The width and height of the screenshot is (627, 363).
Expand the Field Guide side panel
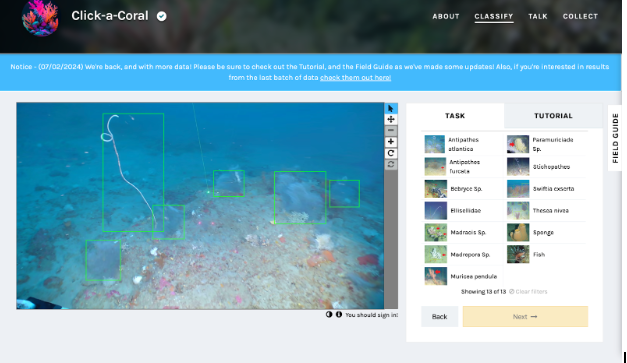[x=615, y=138]
